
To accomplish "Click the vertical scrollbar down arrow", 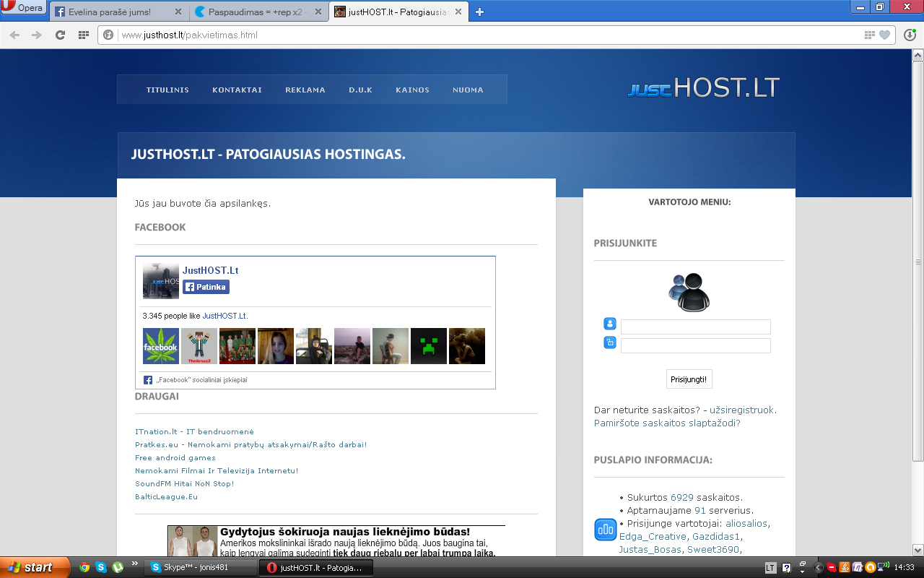I will pos(918,549).
